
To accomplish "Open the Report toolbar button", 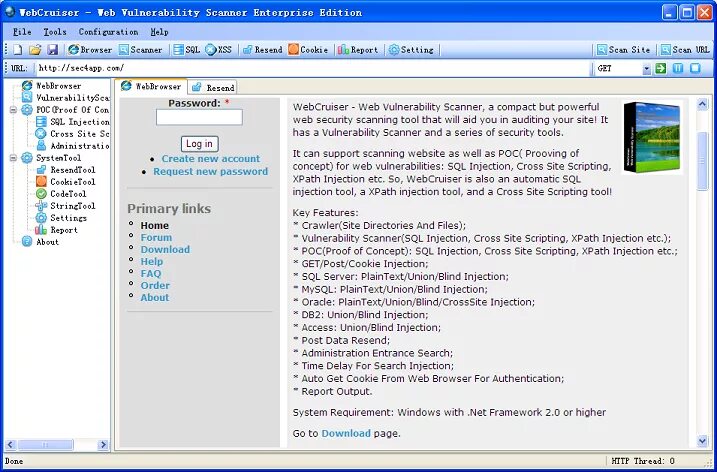I will pos(358,50).
